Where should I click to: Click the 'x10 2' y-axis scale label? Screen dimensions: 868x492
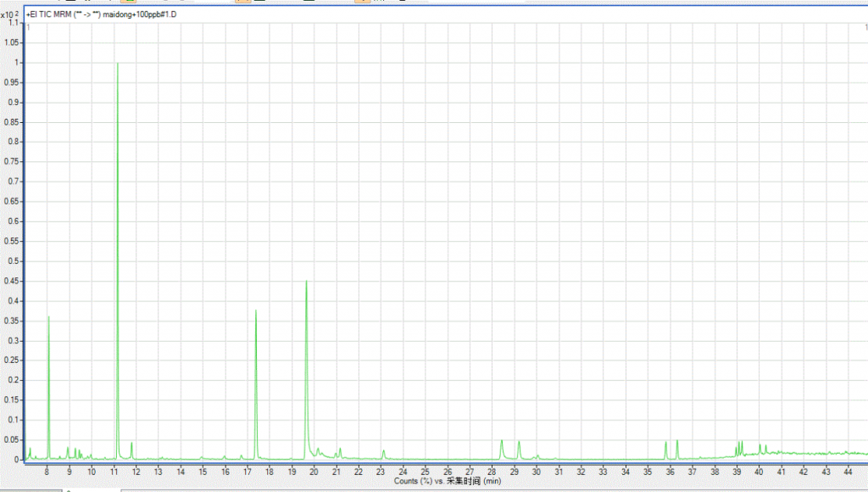[10, 15]
